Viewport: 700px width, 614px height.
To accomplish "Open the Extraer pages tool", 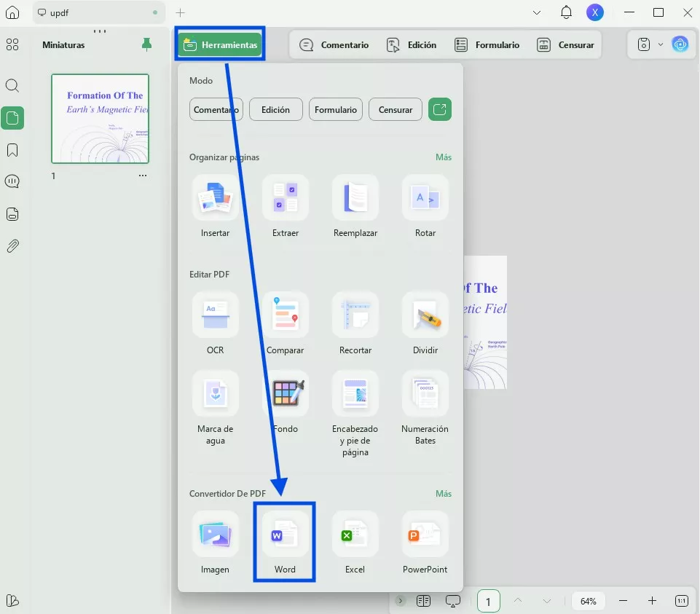I will pyautogui.click(x=286, y=207).
